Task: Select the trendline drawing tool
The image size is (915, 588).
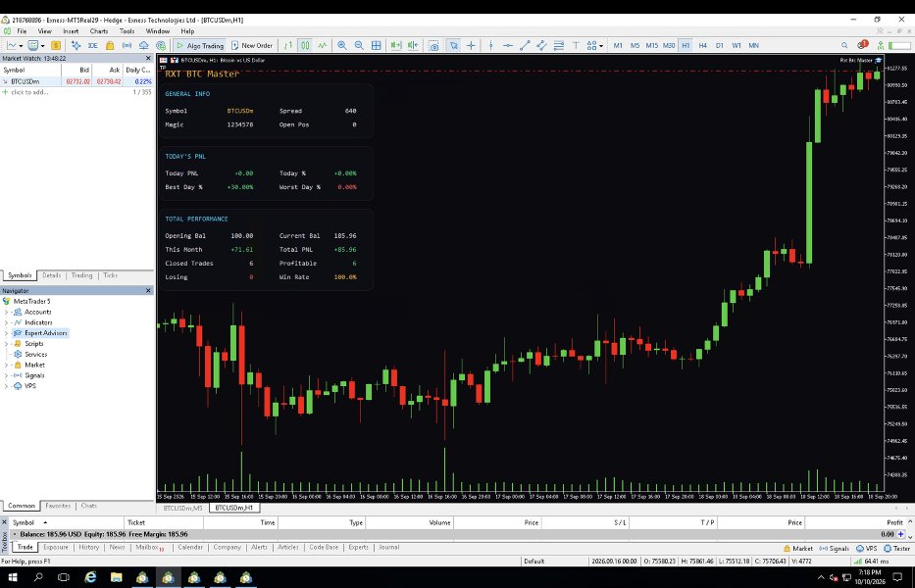Action: (x=525, y=45)
